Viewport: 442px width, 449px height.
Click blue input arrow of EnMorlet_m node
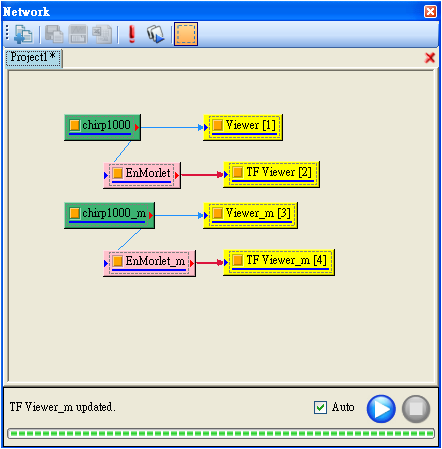click(x=106, y=263)
